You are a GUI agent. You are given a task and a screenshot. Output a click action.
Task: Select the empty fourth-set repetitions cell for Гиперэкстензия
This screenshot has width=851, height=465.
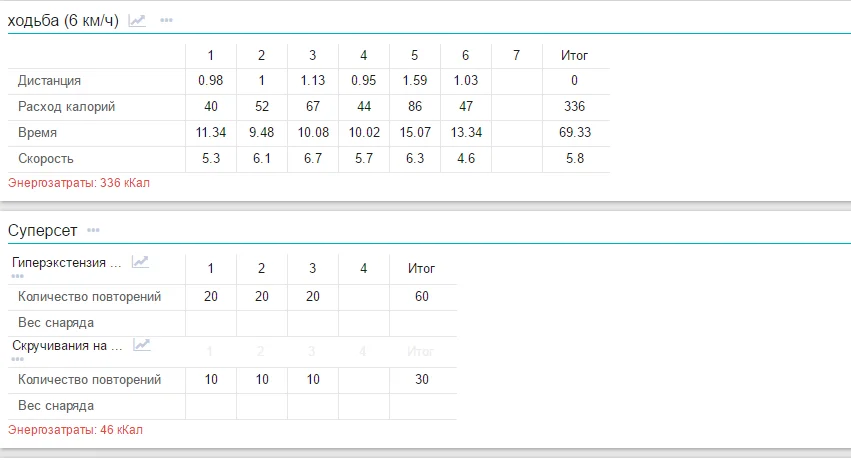coord(363,297)
